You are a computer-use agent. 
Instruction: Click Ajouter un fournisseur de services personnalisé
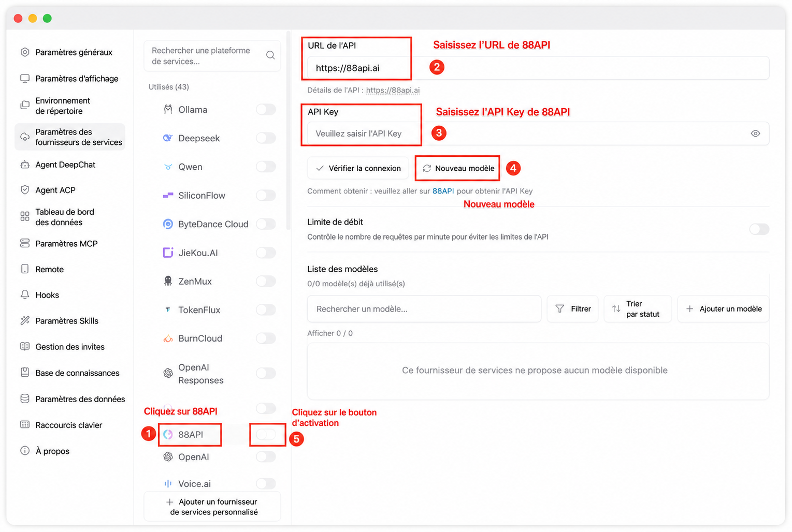tap(212, 507)
